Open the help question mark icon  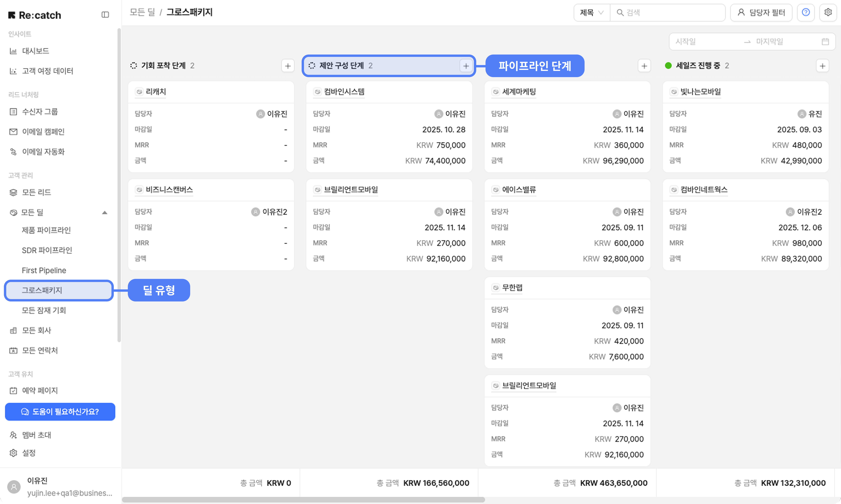[x=806, y=13]
